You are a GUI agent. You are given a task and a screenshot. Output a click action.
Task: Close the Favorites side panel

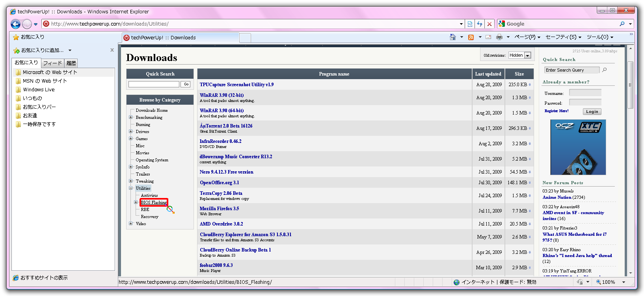[112, 50]
